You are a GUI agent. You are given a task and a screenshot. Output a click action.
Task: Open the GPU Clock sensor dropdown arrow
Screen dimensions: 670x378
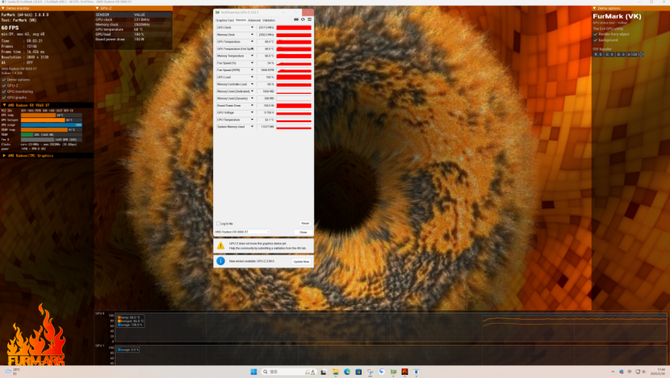[252, 27]
